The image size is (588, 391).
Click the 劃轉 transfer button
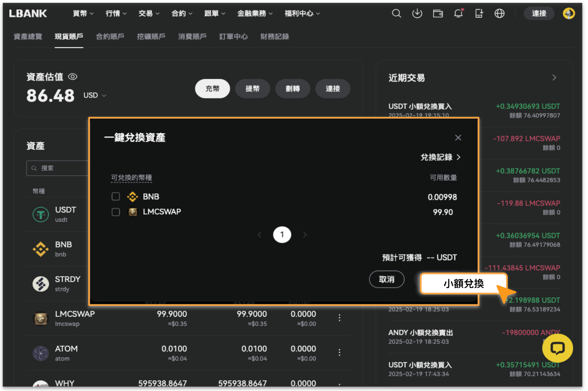pos(293,89)
